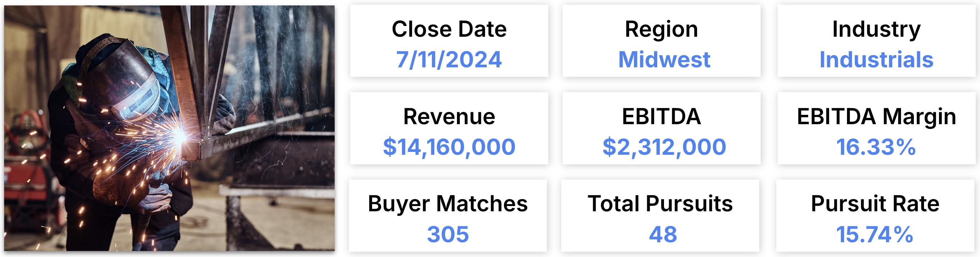Click the welder photo thumbnail
The width and height of the screenshot is (980, 257).
point(169,128)
